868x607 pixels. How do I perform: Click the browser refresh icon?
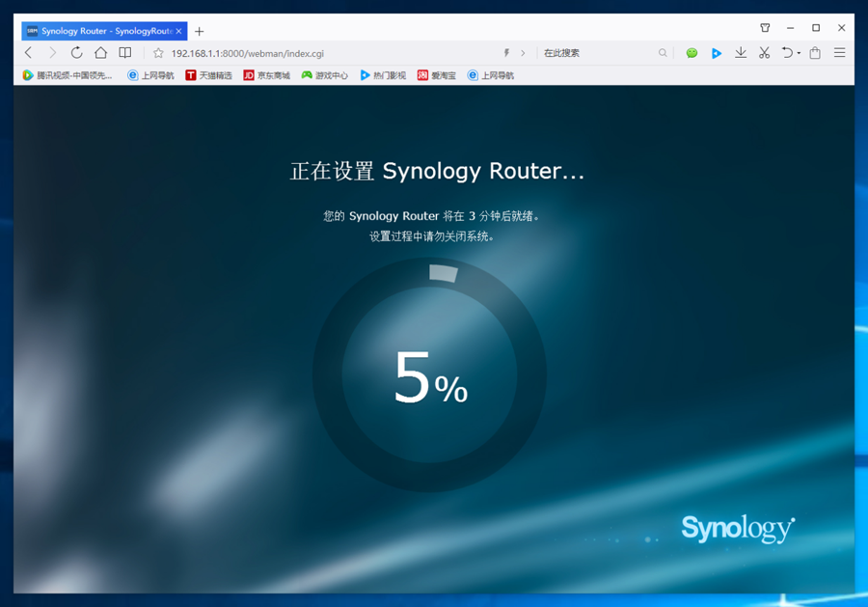pyautogui.click(x=76, y=53)
